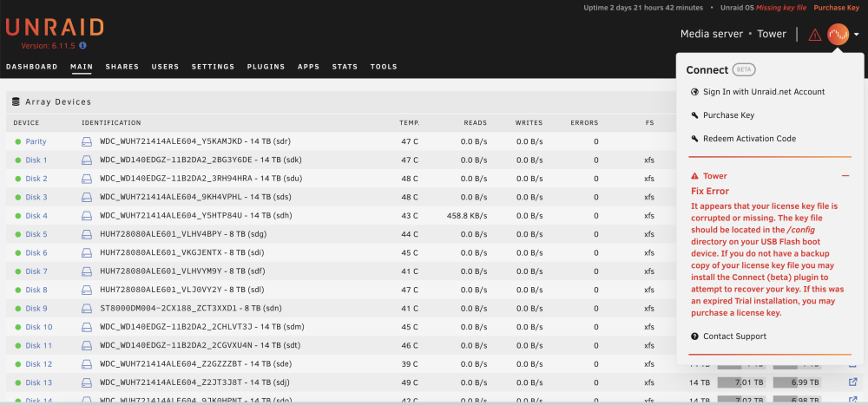Open the Disk 7 link

(36, 271)
